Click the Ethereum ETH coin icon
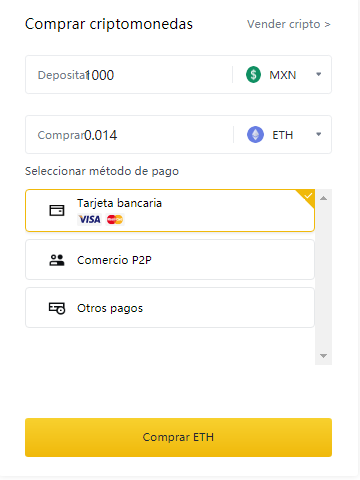The image size is (360, 480). tap(255, 135)
